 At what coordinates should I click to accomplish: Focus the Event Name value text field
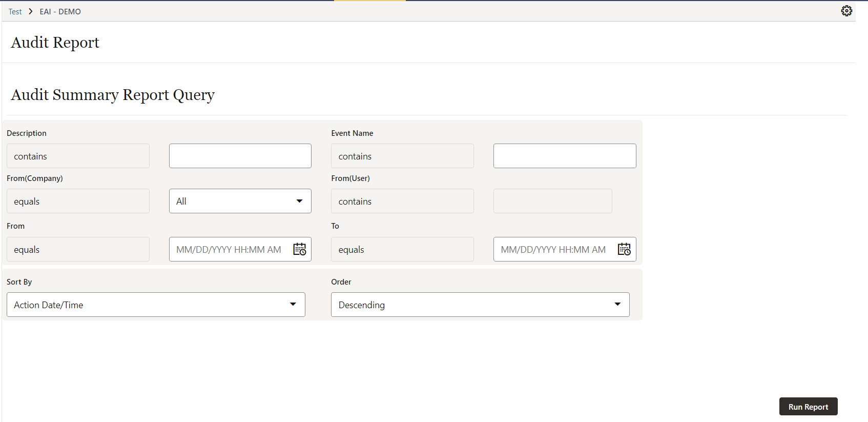(564, 156)
